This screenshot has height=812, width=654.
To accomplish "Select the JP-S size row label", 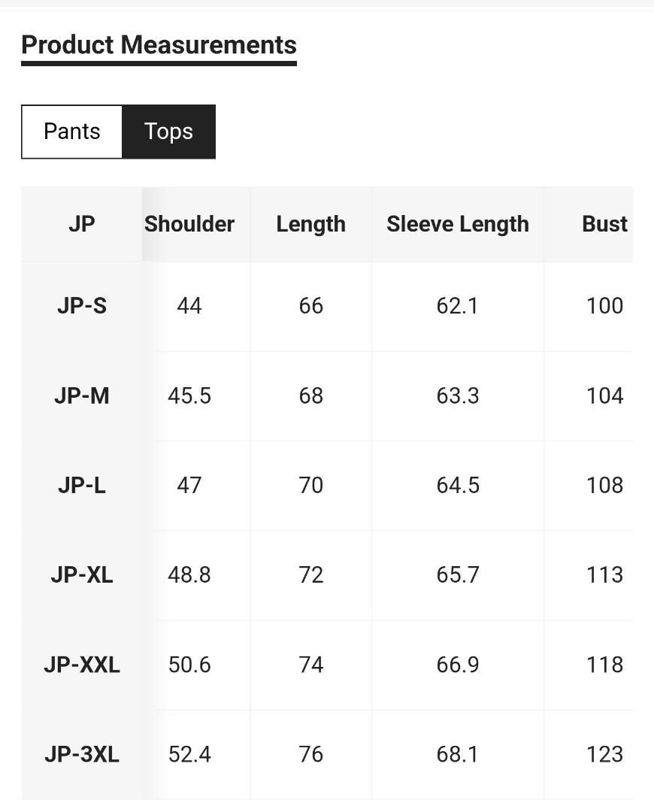I will point(82,306).
